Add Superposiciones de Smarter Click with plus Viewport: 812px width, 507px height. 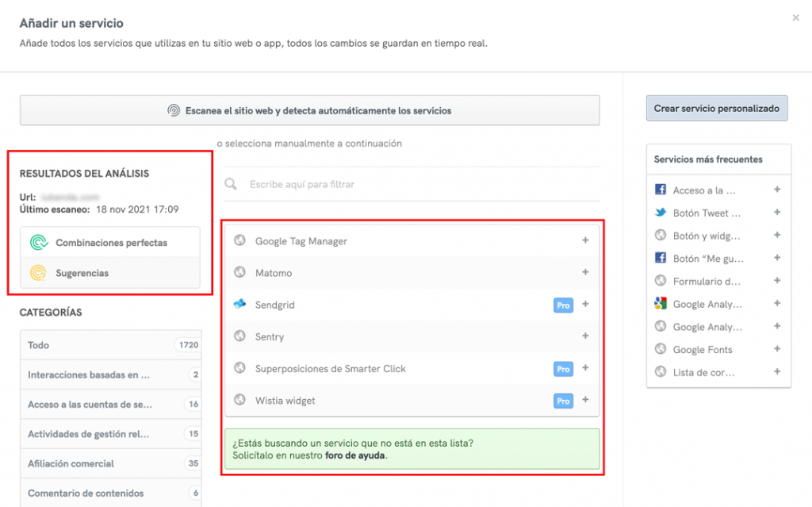coord(585,368)
